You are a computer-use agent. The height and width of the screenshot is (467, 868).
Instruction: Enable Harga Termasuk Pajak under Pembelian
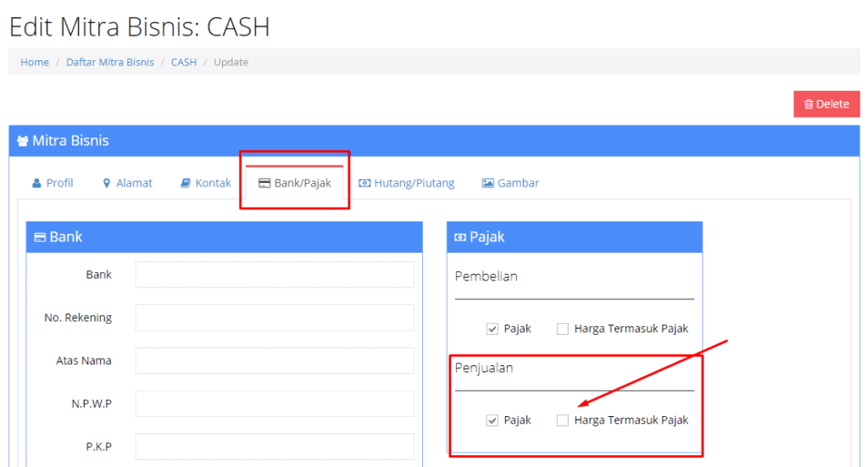[563, 329]
